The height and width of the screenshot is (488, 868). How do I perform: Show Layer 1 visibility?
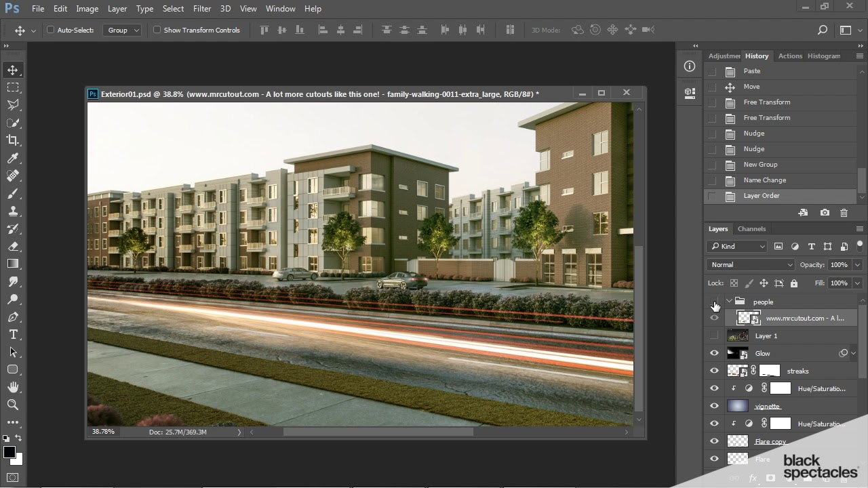714,335
